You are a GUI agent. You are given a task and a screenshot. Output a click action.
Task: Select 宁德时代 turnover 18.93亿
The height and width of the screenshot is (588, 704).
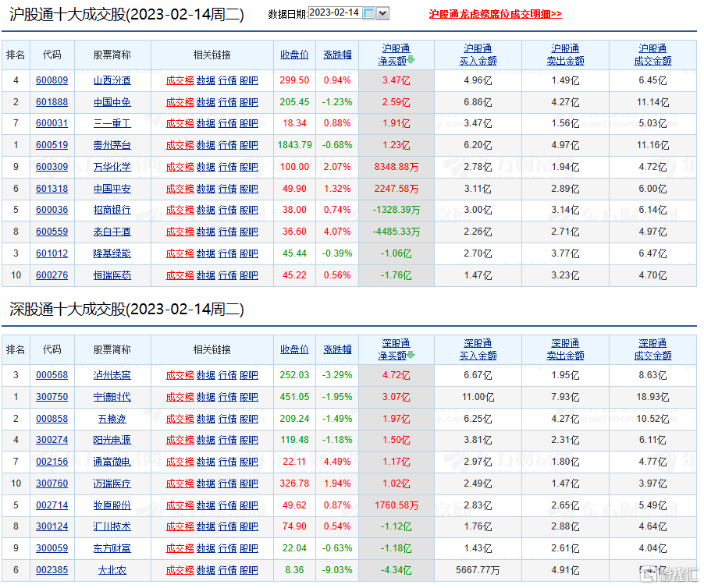tap(652, 397)
